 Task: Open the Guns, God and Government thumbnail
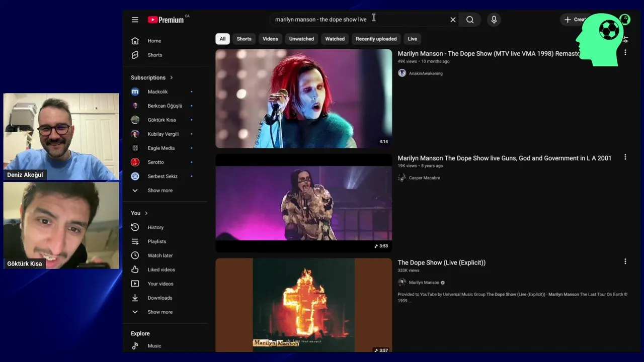point(303,203)
